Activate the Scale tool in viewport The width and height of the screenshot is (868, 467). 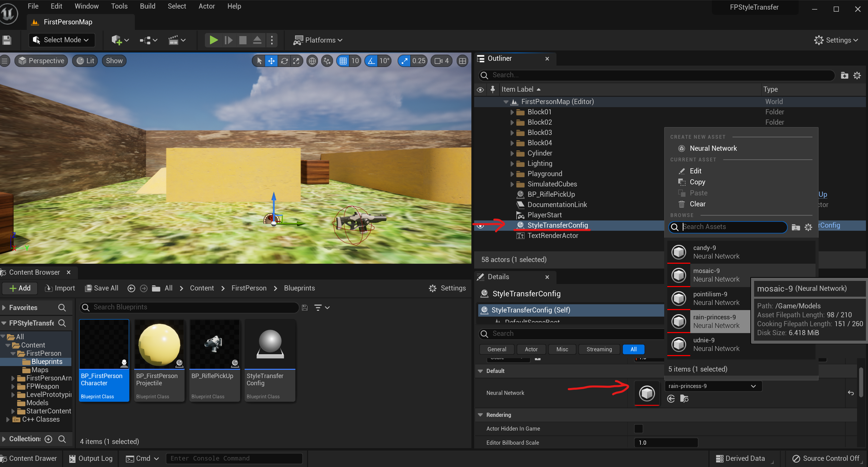point(296,61)
